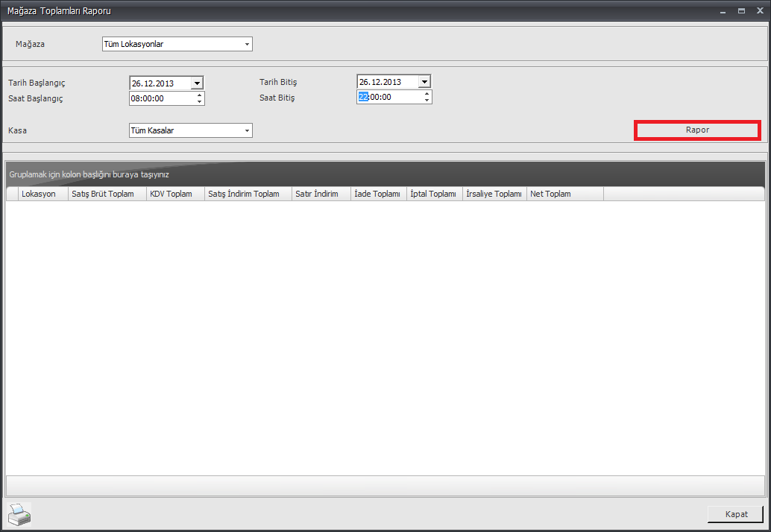Click the printer icon to print report
Screen dimensions: 771x532
coord(19,514)
